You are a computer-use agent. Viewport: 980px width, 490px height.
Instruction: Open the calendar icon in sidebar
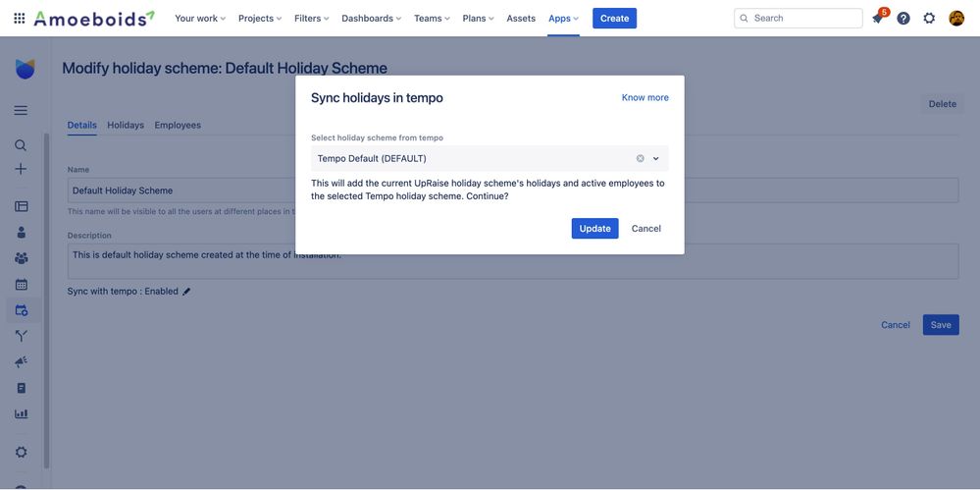[22, 284]
